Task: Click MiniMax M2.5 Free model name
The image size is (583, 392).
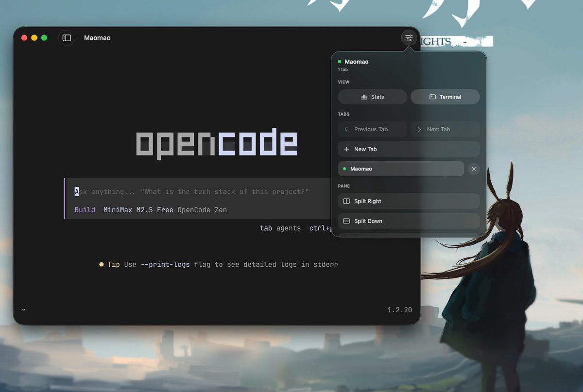Action: coord(138,210)
